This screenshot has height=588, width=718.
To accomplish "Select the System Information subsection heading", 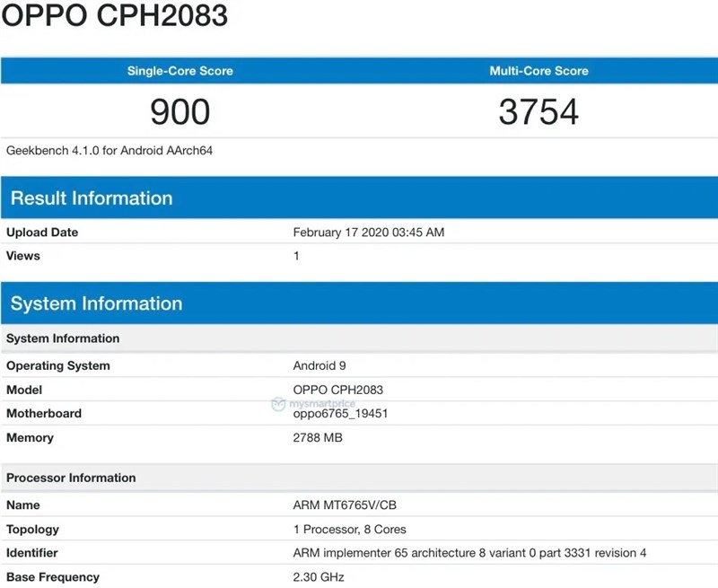I will [x=62, y=338].
